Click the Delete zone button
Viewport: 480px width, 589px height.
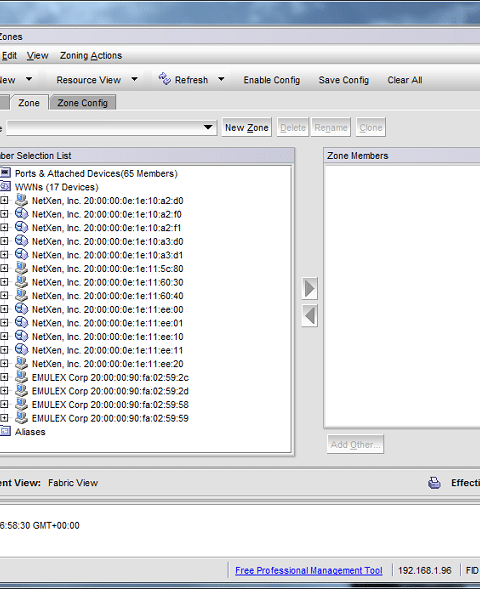click(x=293, y=127)
